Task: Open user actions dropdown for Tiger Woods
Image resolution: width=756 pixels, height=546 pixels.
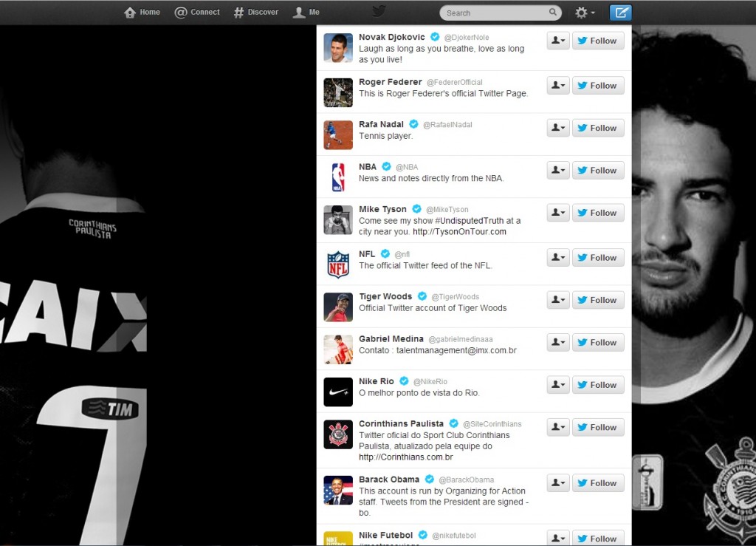Action: coord(558,301)
